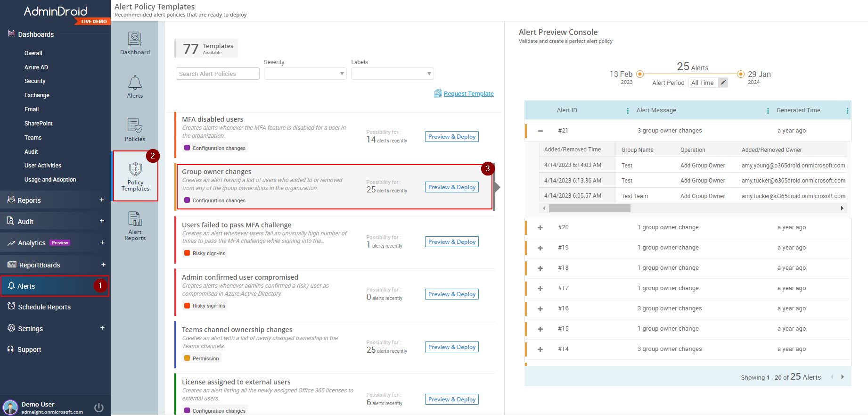Click the Alert Period edit pencil icon
Screen dimensions: 868x416
[723, 83]
